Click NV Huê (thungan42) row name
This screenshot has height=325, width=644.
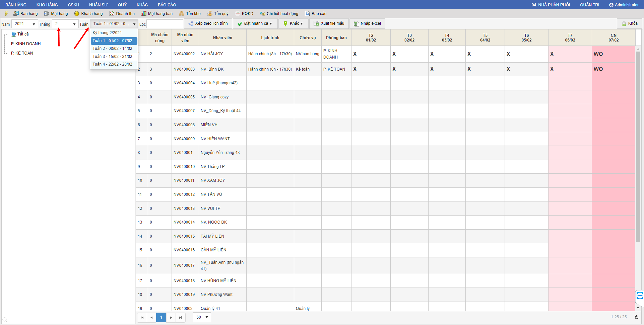(x=219, y=83)
